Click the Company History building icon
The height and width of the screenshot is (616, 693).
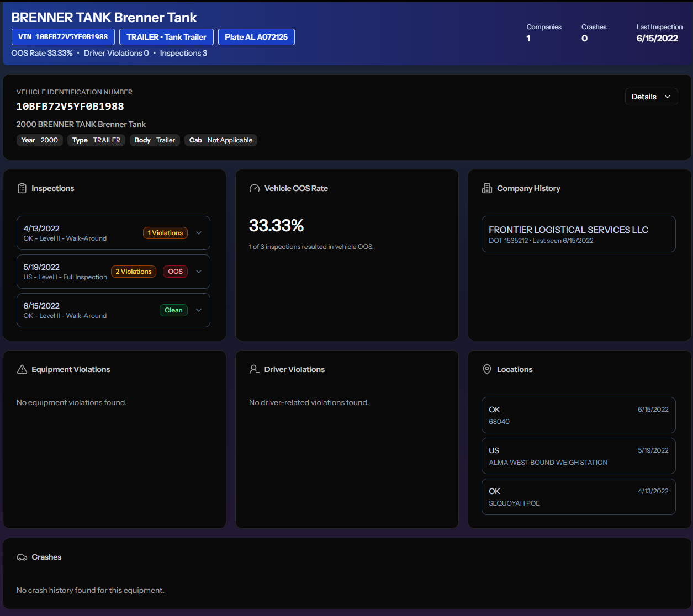(x=486, y=188)
